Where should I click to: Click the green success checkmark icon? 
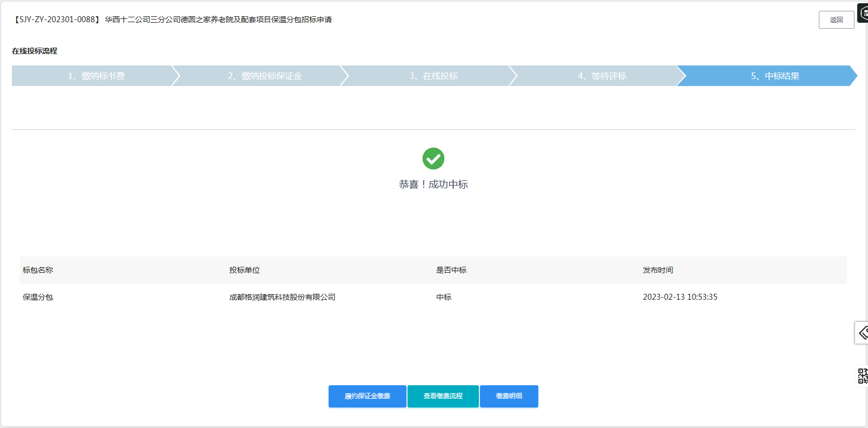pyautogui.click(x=433, y=159)
